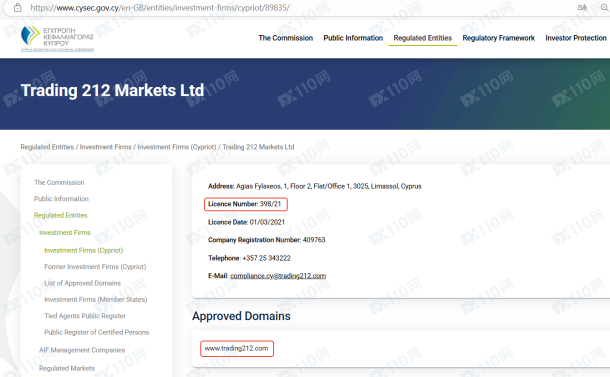Click the Approved Domains heading

[x=241, y=316]
